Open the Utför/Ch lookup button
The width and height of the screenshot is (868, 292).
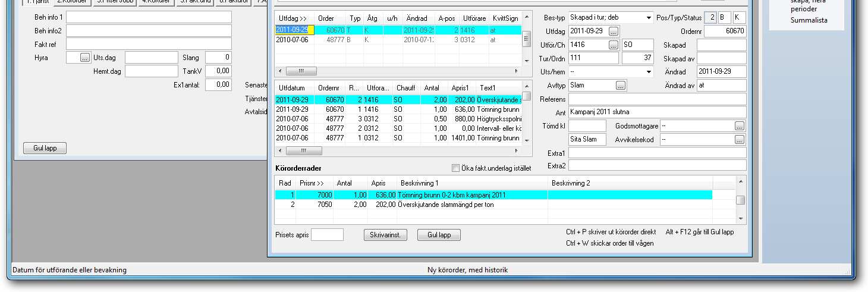click(614, 45)
